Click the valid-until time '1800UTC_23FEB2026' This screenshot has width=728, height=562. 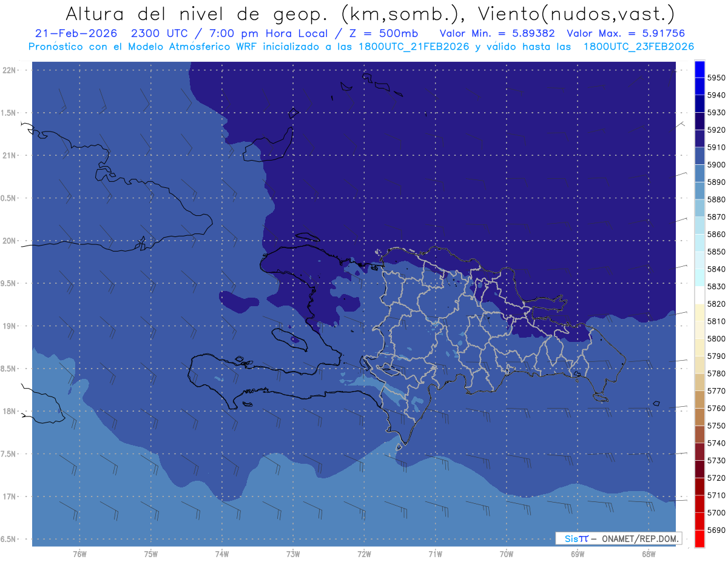(x=639, y=47)
